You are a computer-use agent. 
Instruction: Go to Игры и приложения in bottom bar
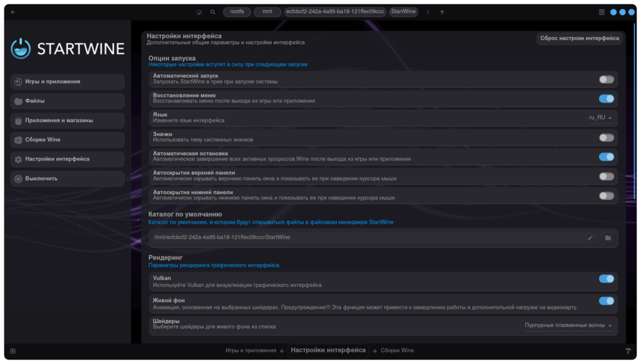coord(250,350)
